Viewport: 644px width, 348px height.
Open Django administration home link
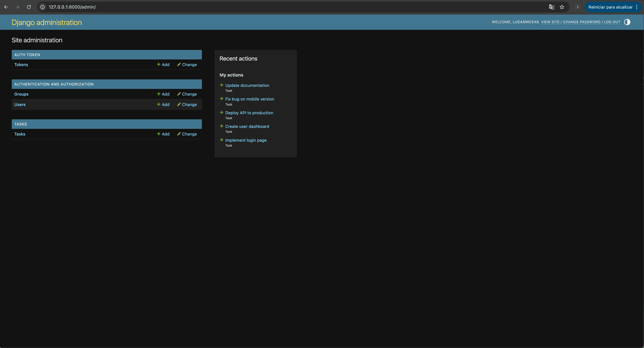tap(47, 22)
